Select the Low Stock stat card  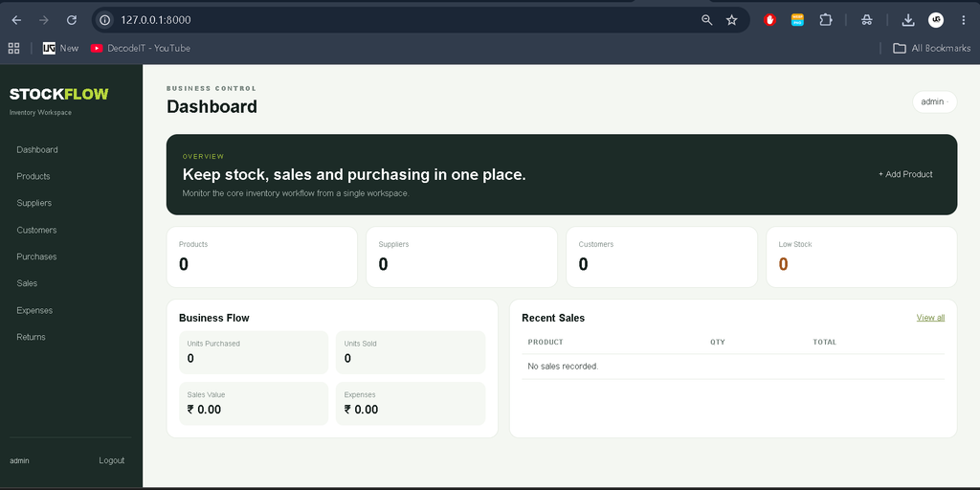(861, 256)
